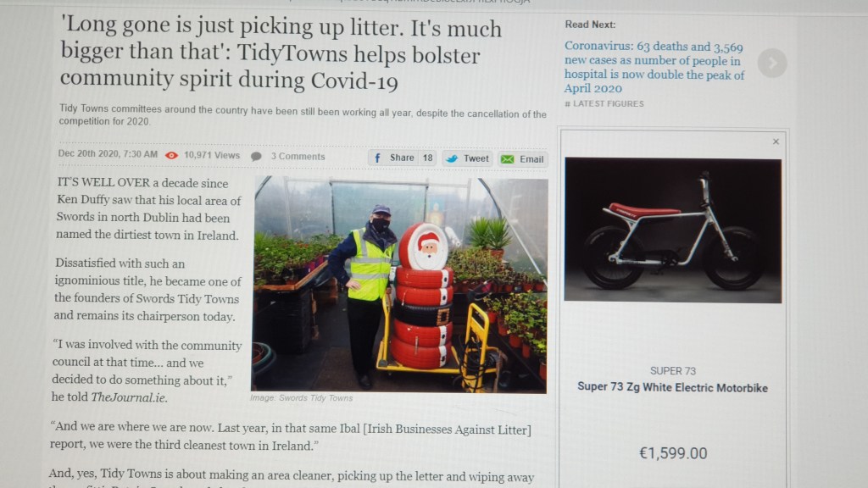Open the electric motorbike ad image
868x488 pixels.
(x=672, y=230)
